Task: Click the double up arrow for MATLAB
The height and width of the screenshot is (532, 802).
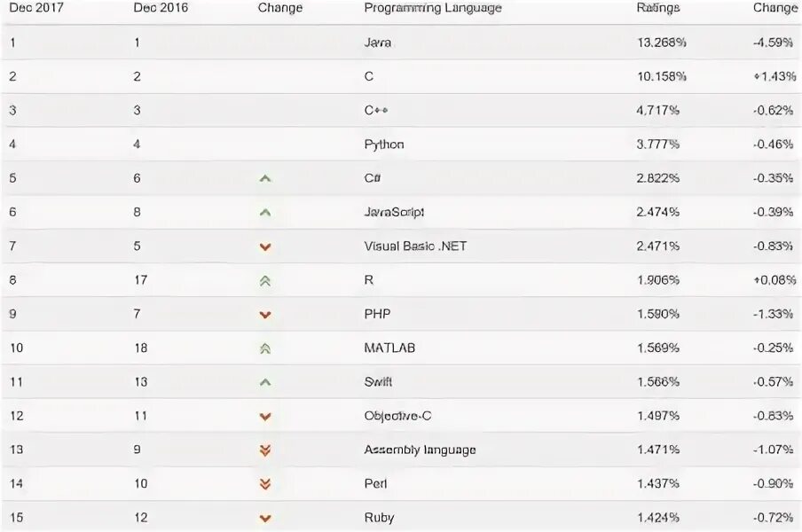Action: coord(265,348)
